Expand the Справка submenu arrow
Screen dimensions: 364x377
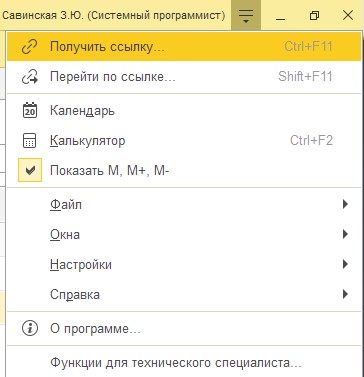pyautogui.click(x=345, y=294)
